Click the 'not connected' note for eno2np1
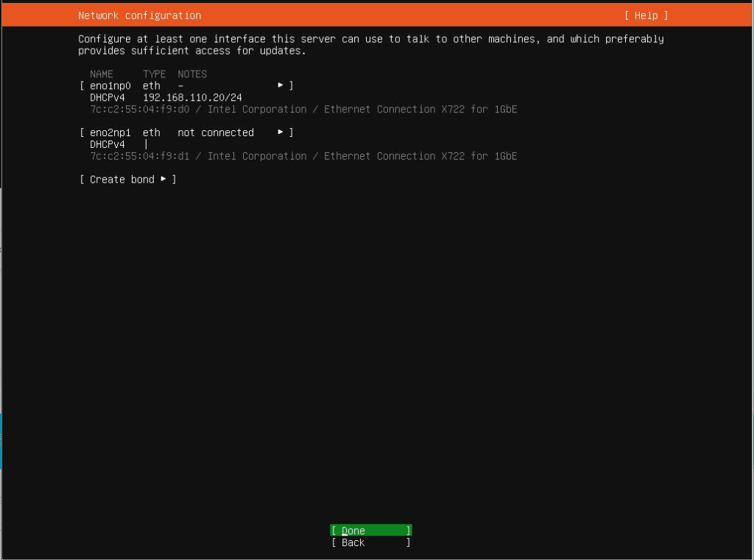754x560 pixels. 216,132
